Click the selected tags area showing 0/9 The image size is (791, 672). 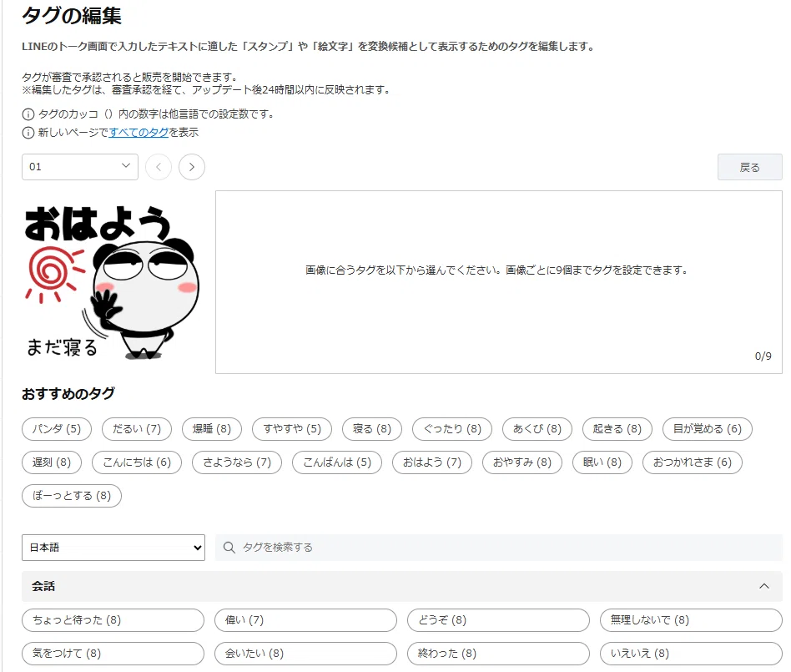point(499,282)
